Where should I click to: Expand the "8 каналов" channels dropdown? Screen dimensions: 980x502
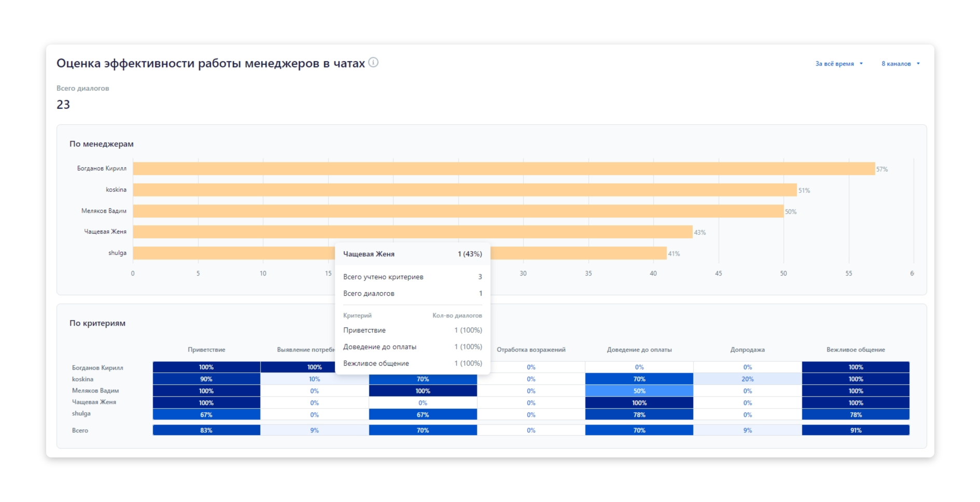point(900,64)
